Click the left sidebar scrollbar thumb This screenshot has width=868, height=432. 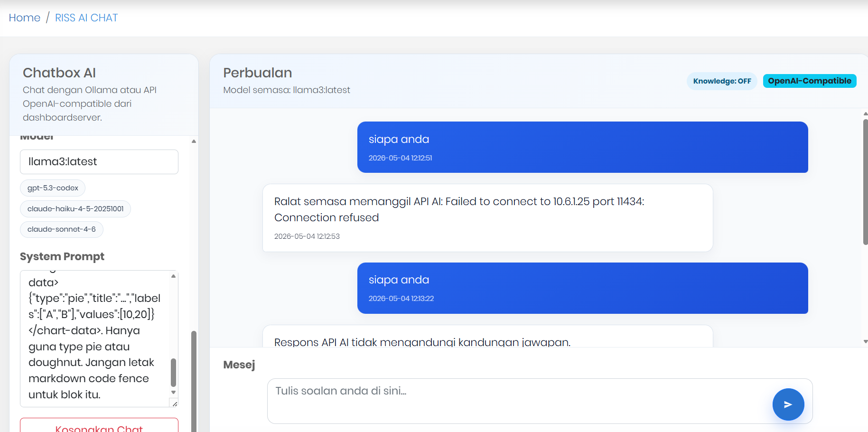coord(194,381)
